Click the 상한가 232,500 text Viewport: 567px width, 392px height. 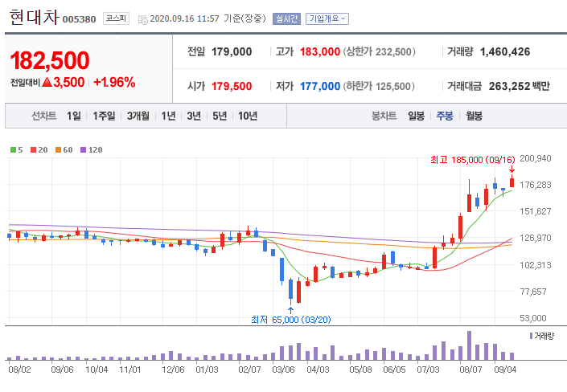tap(379, 51)
